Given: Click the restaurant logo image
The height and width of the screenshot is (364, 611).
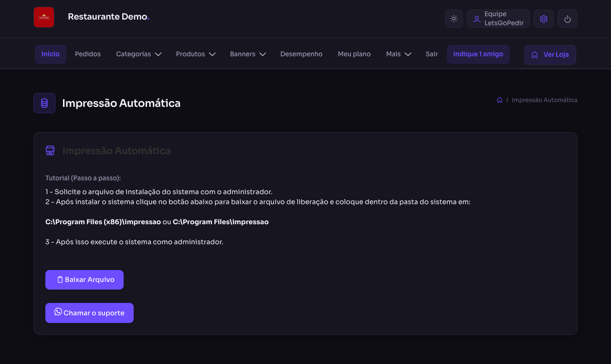Looking at the screenshot, I should click(44, 17).
